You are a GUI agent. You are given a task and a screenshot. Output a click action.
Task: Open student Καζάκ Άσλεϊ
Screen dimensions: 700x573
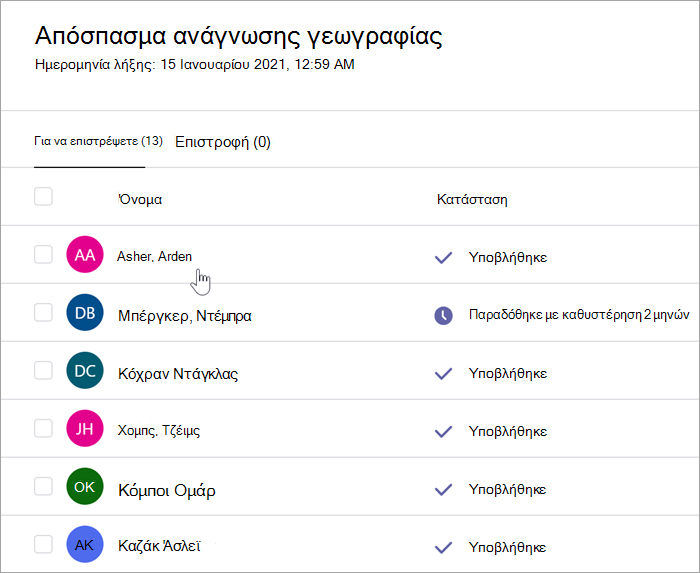[159, 546]
